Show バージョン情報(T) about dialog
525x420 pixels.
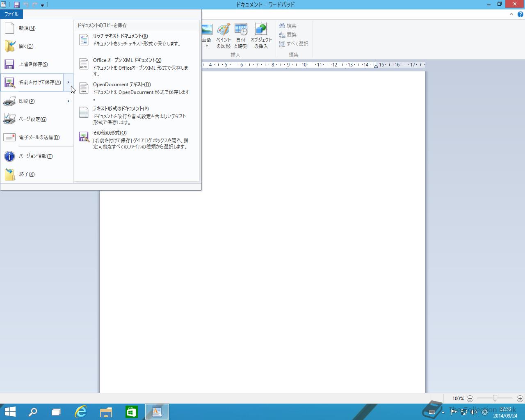37,156
